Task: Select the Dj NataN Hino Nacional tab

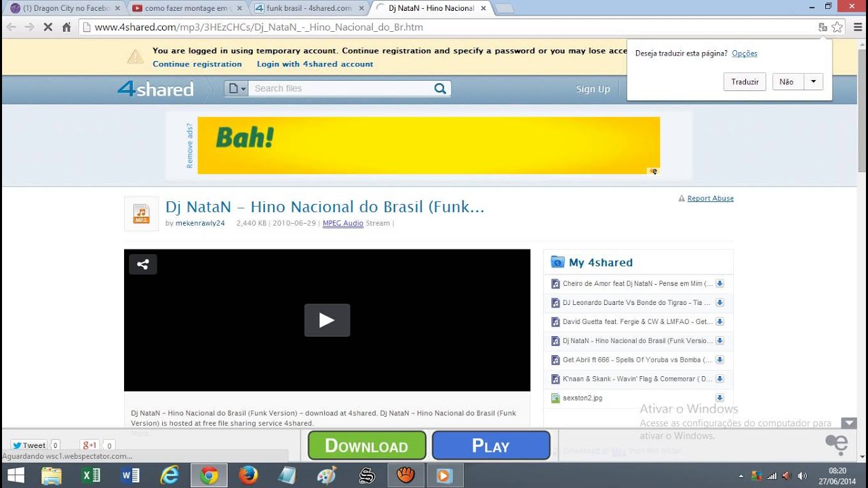Action: [431, 8]
